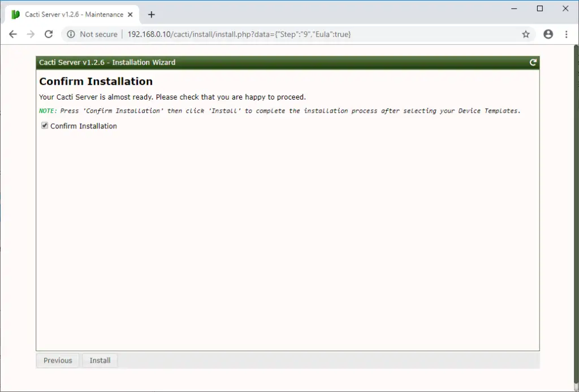The image size is (579, 392).
Task: Click the Previous button
Action: [57, 360]
